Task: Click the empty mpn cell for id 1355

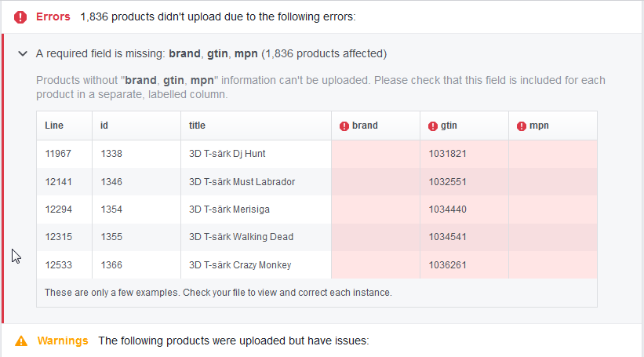Action: pos(552,238)
